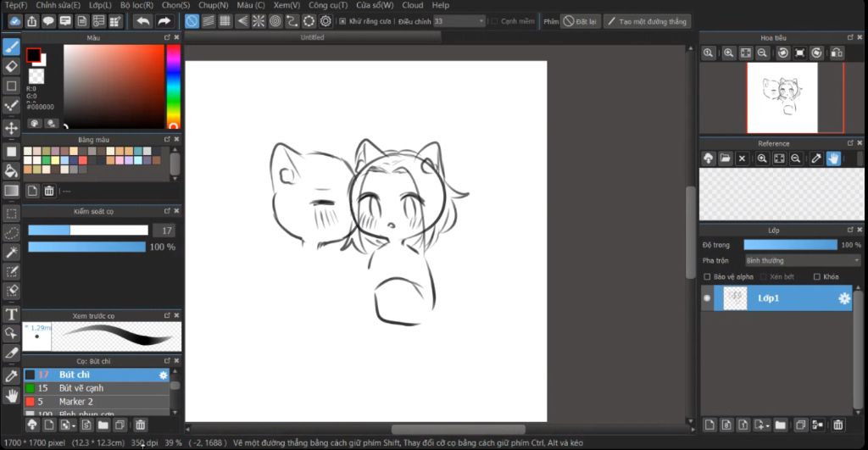Turn off snap guide icon

pyautogui.click(x=192, y=21)
